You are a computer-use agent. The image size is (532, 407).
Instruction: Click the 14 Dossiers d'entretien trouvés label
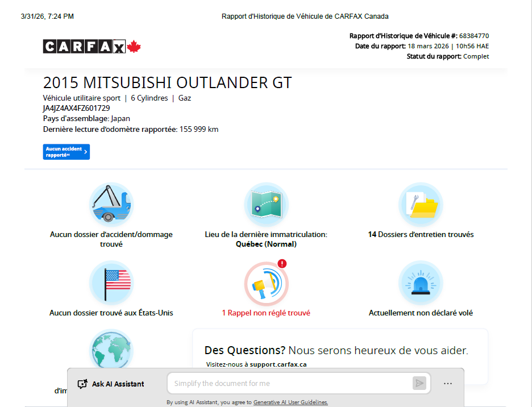tap(420, 234)
